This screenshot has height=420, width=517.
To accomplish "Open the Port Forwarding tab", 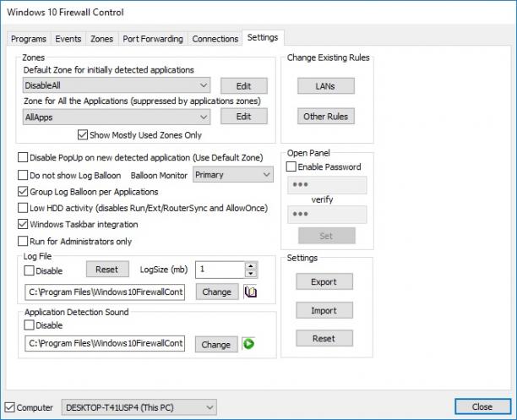I will (x=153, y=39).
